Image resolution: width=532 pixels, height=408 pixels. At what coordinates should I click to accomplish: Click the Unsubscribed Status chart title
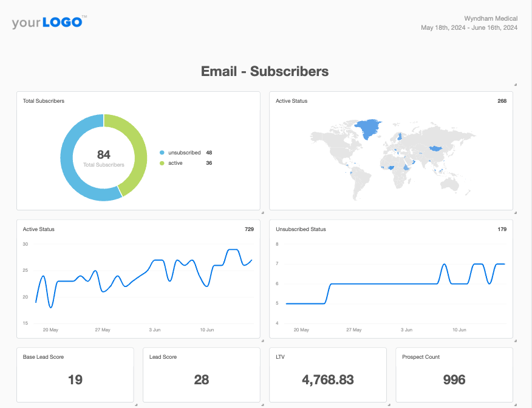(x=301, y=229)
